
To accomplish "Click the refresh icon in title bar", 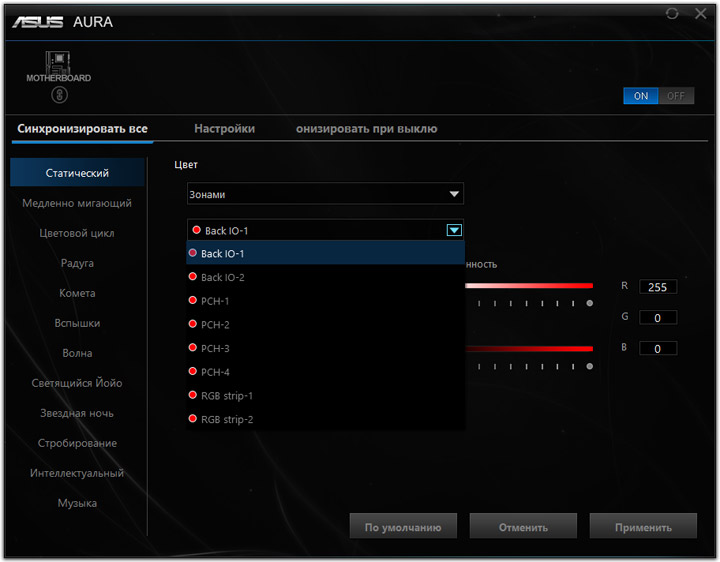I will 672,14.
